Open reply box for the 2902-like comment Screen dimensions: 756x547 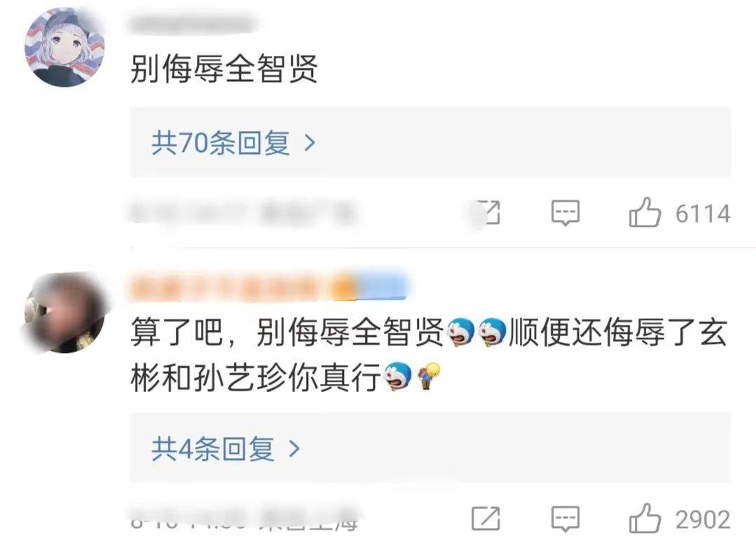pyautogui.click(x=565, y=519)
